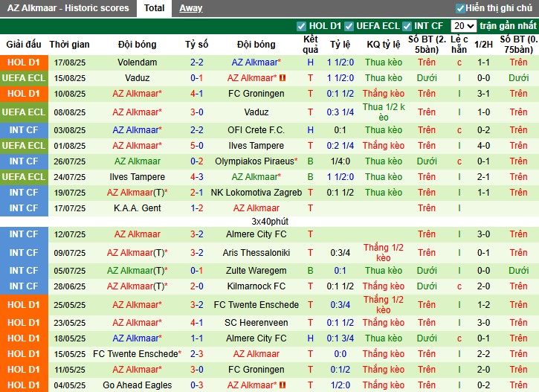Click Thua 1/2 kèo result for Vaduz match

tap(384, 112)
